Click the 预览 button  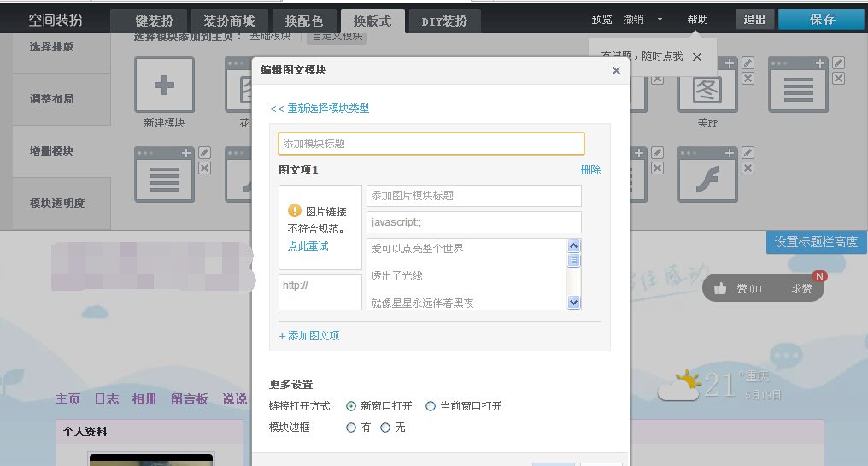tap(601, 20)
